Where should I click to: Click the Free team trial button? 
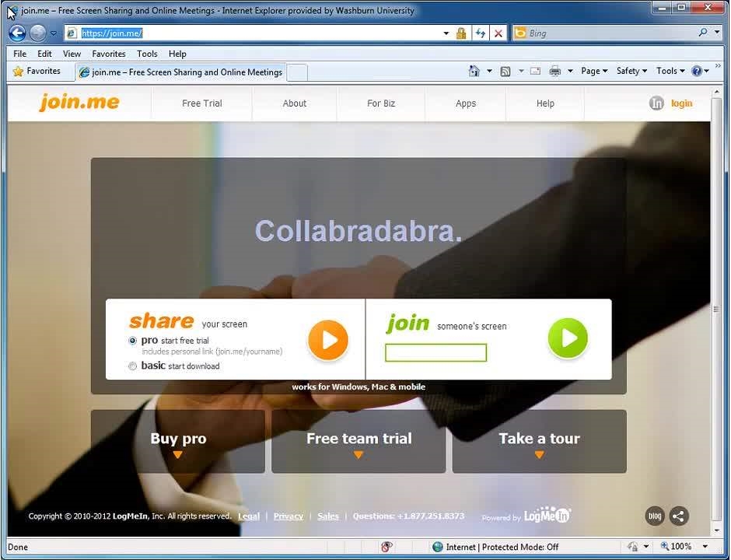[359, 442]
